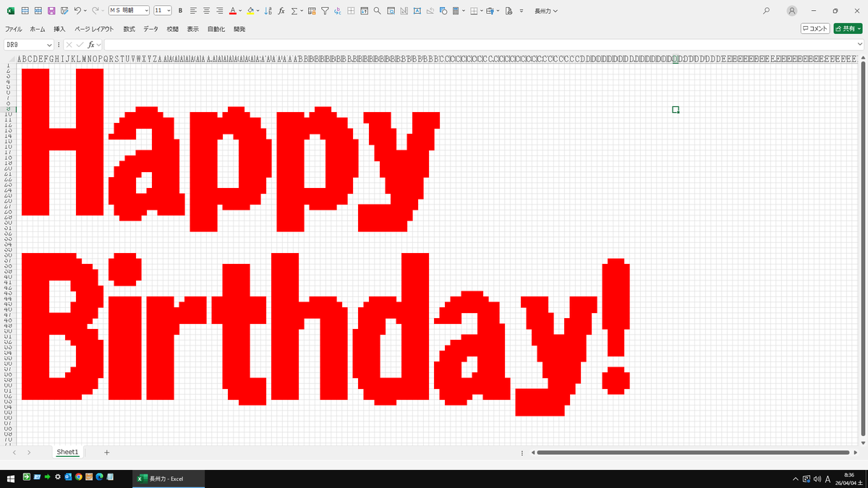Toggle bold formatting with the B icon
The height and width of the screenshot is (488, 868).
click(181, 11)
